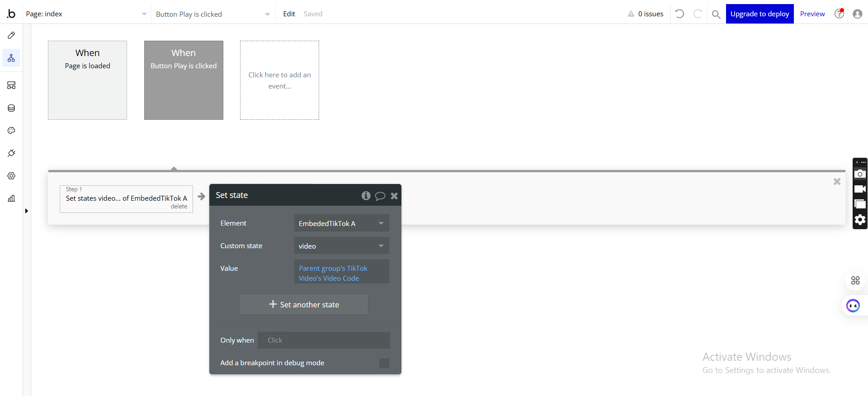Screen dimensions: 868x396
Task: Click the issues warning triangle icon
Action: 631,14
